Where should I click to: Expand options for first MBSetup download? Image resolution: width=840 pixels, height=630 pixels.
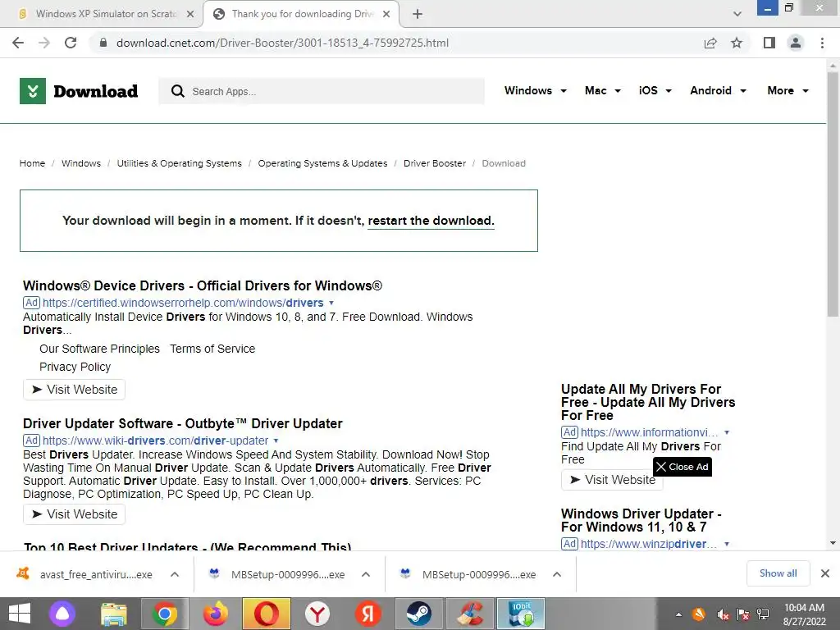[366, 574]
